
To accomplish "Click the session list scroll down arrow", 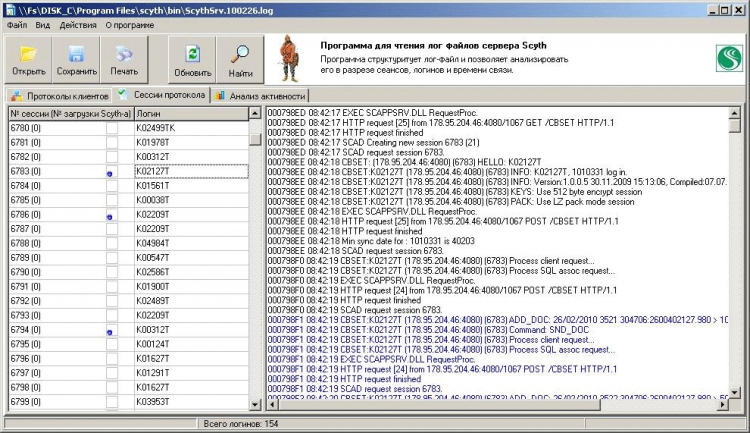I will (x=255, y=404).
